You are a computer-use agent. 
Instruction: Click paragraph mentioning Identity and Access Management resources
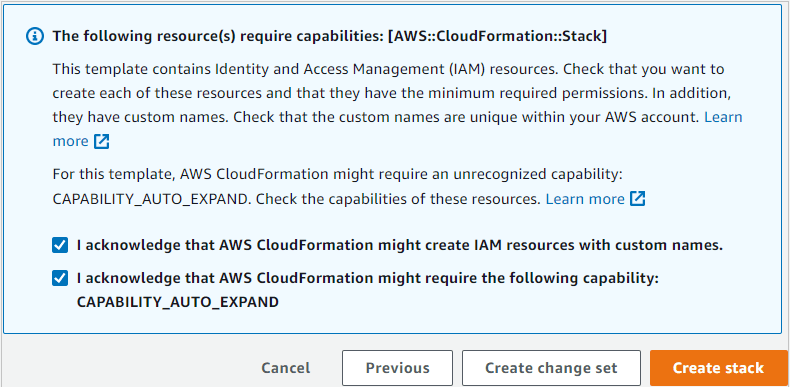(x=398, y=105)
